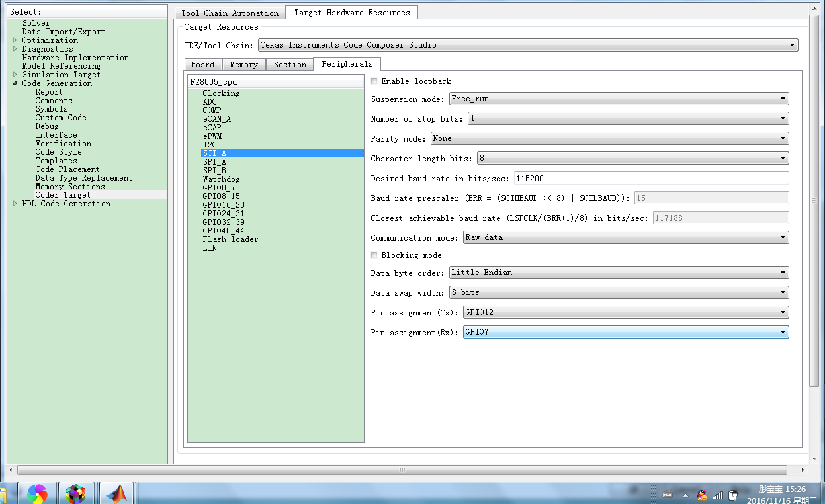Select SPI_A in peripherals list
Viewport: 825px width, 504px height.
point(214,162)
